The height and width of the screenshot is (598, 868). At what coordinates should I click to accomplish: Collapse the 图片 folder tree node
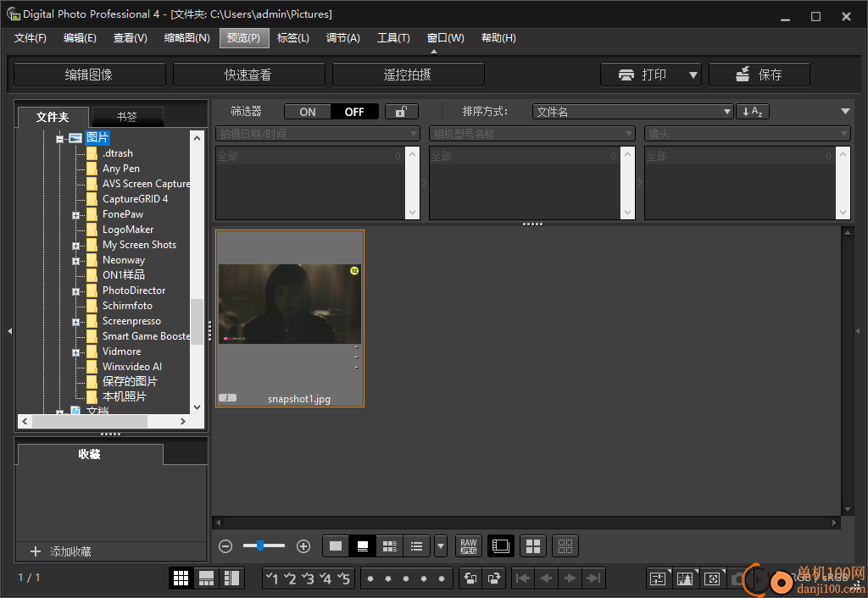tap(60, 139)
